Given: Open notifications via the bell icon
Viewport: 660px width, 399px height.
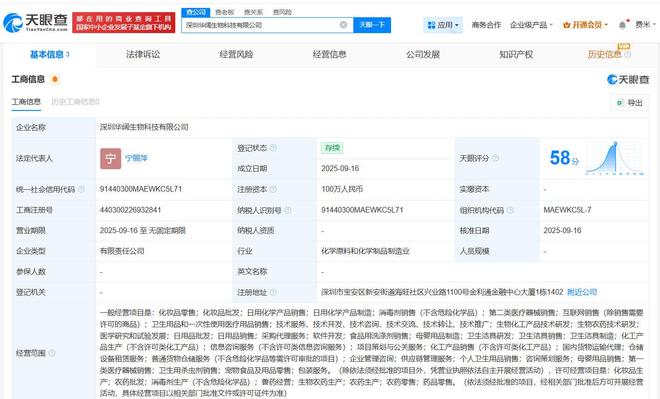Looking at the screenshot, I should click(x=622, y=25).
